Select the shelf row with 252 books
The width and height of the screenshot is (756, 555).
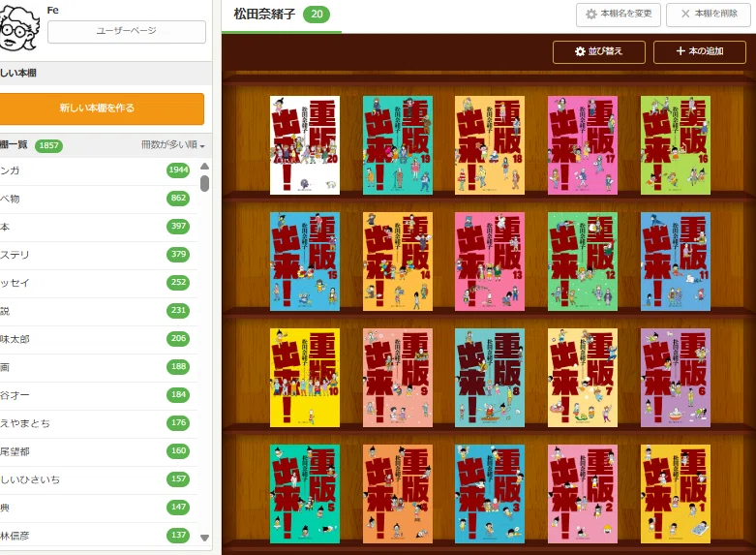point(99,283)
